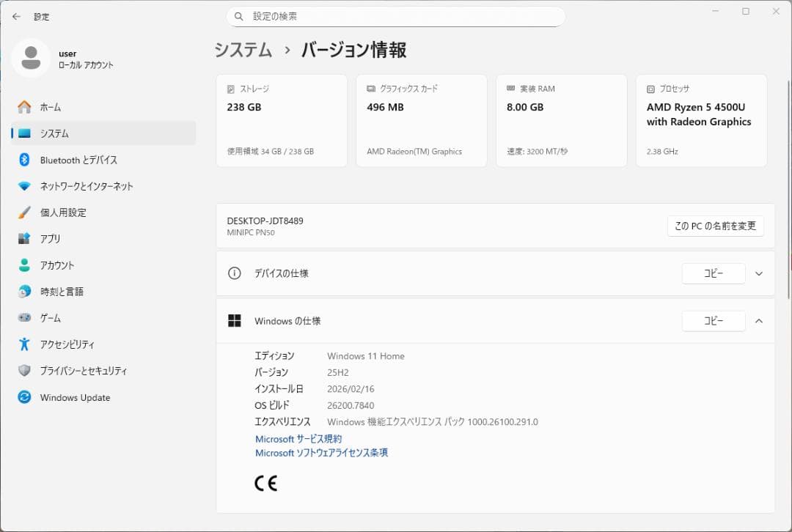Viewport: 792px width, 532px height.
Task: Click the アプリ apps icon
Action: click(24, 239)
